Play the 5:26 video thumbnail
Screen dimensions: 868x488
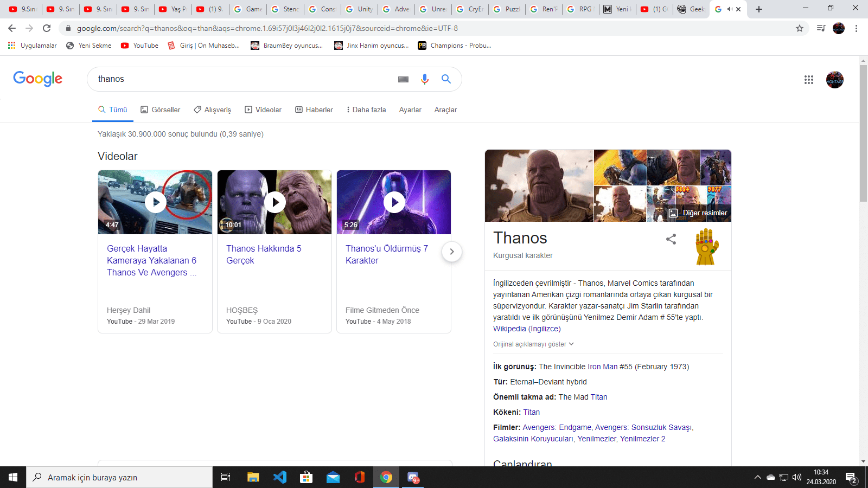pos(394,202)
